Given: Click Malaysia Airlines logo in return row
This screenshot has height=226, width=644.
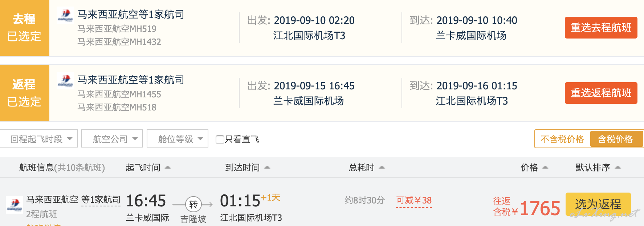Looking at the screenshot, I should tap(65, 81).
